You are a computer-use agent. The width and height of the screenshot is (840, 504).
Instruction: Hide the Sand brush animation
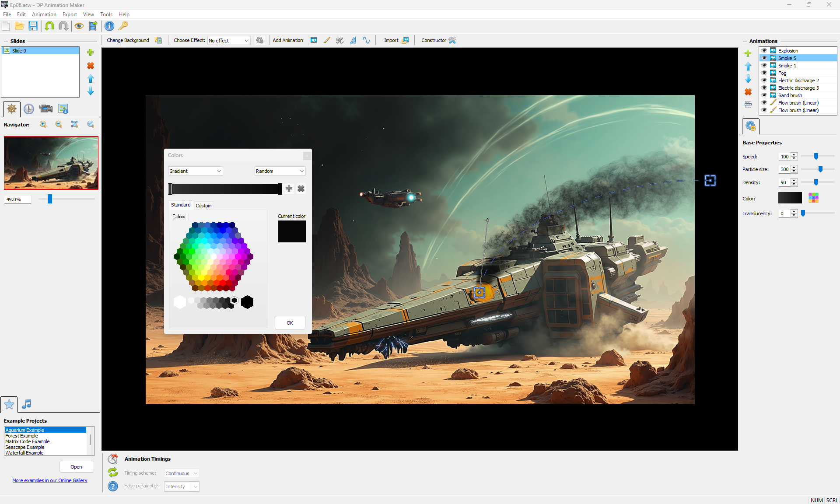coord(764,95)
